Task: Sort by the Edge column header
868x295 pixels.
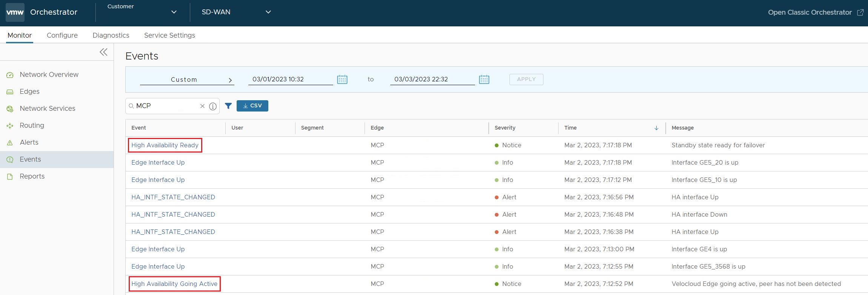Action: 377,128
